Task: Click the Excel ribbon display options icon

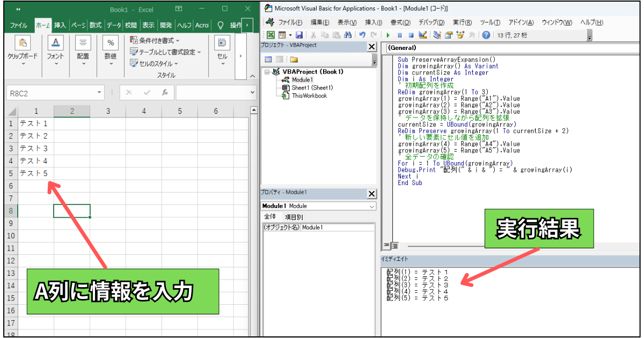Action: [x=178, y=9]
